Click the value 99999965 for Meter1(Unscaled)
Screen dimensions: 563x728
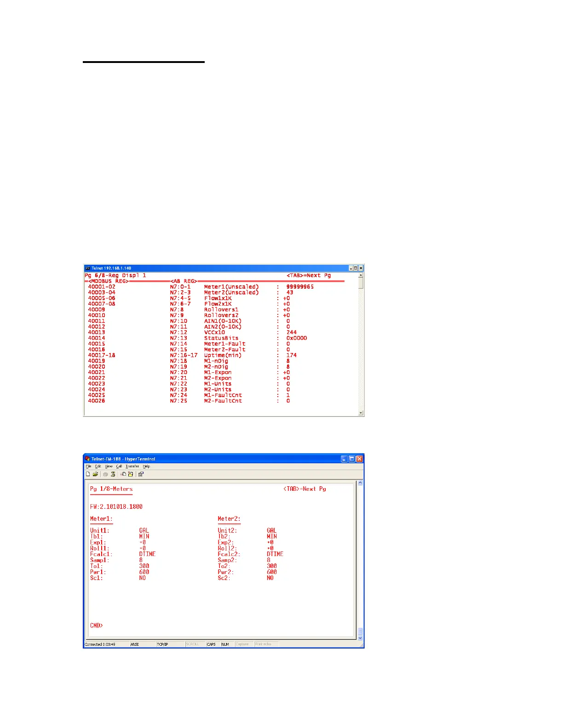(300, 287)
